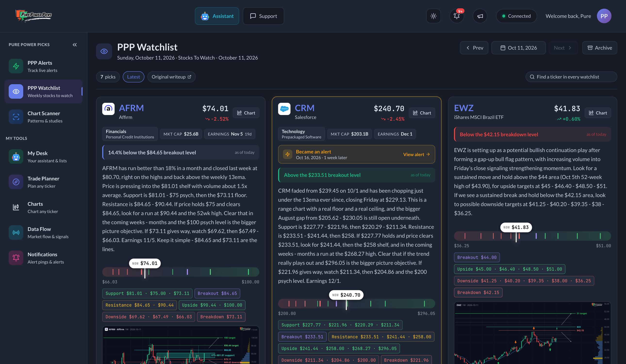Image resolution: width=626 pixels, height=364 pixels.
Task: Open Original writeup external link
Action: [171, 77]
